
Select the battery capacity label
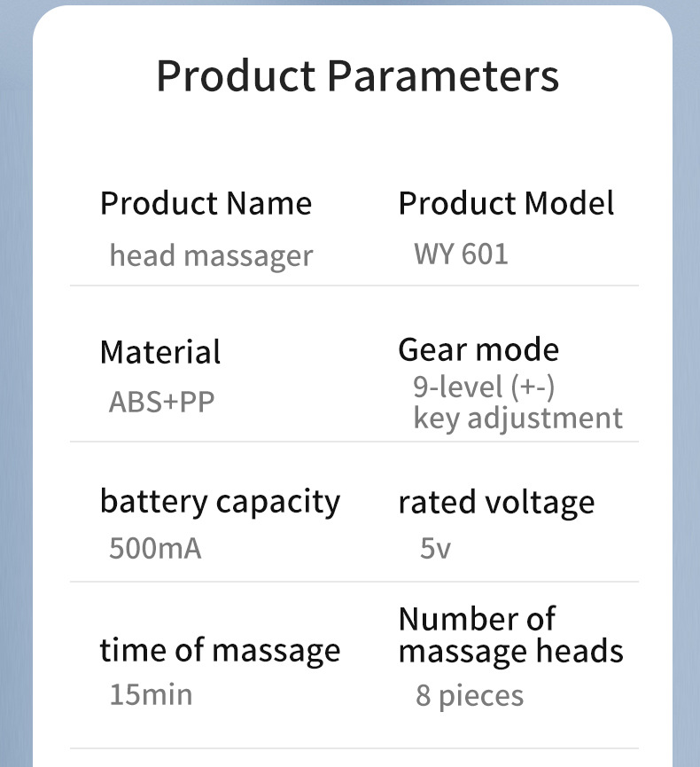220,502
